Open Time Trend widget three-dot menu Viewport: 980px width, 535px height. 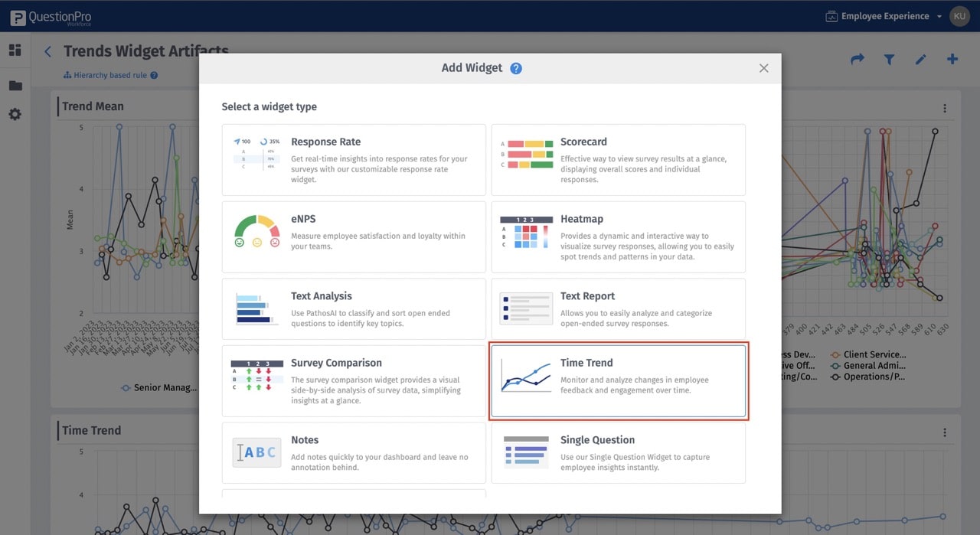(x=945, y=432)
